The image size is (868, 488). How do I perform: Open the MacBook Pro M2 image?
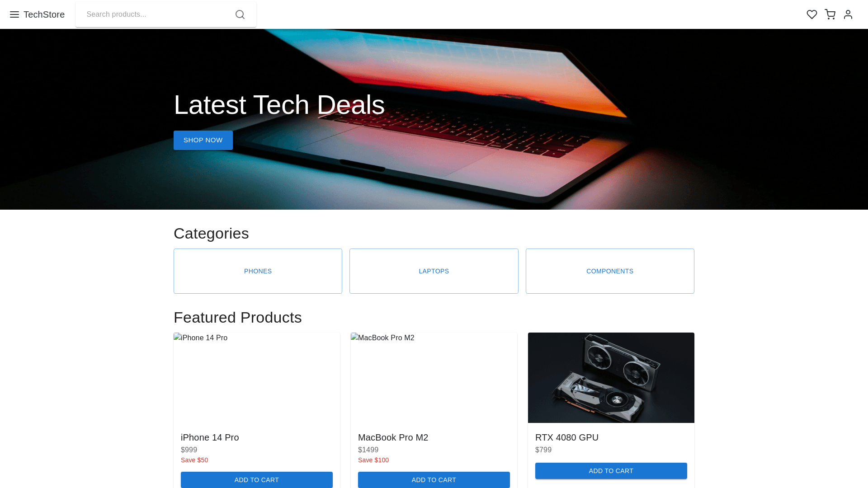coord(434,378)
